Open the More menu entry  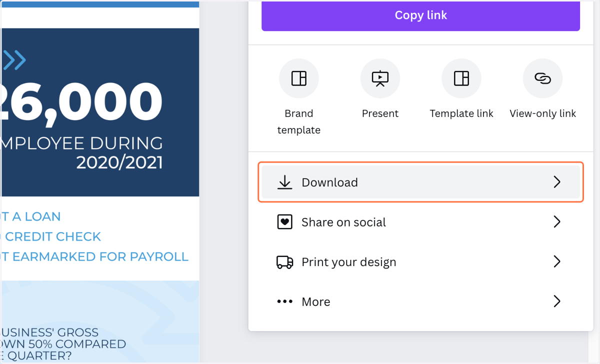point(420,301)
